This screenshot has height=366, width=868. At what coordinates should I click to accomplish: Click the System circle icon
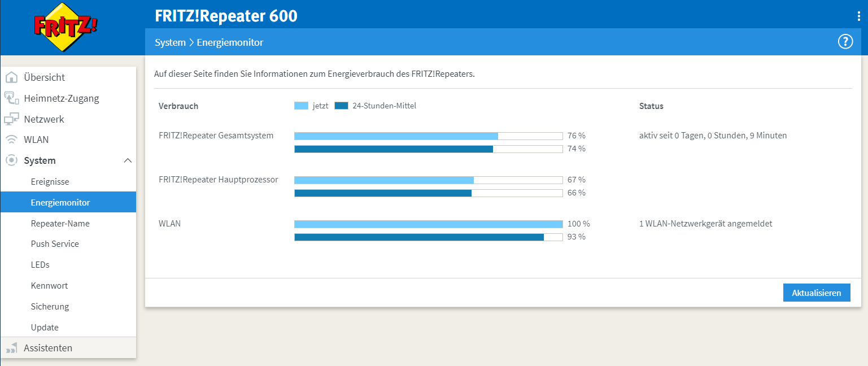pos(11,160)
